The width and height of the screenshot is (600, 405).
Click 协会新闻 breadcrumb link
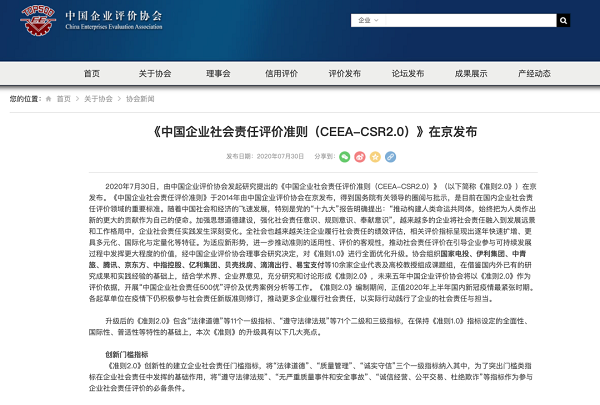point(139,99)
